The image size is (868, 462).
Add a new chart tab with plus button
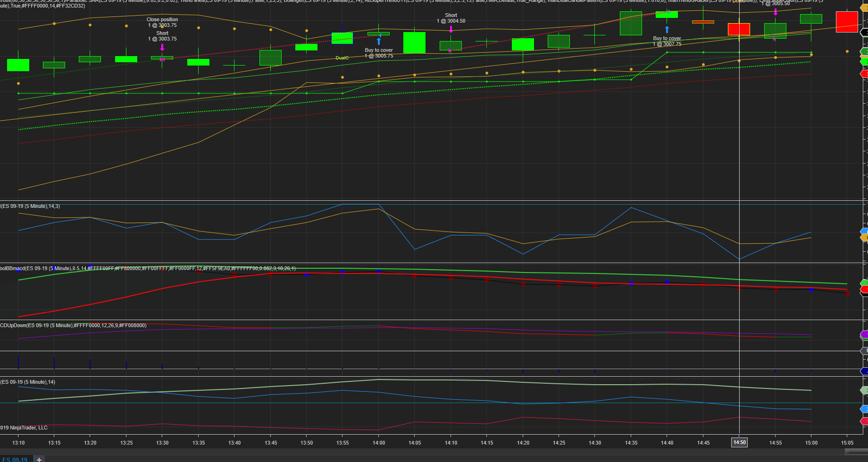39,459
